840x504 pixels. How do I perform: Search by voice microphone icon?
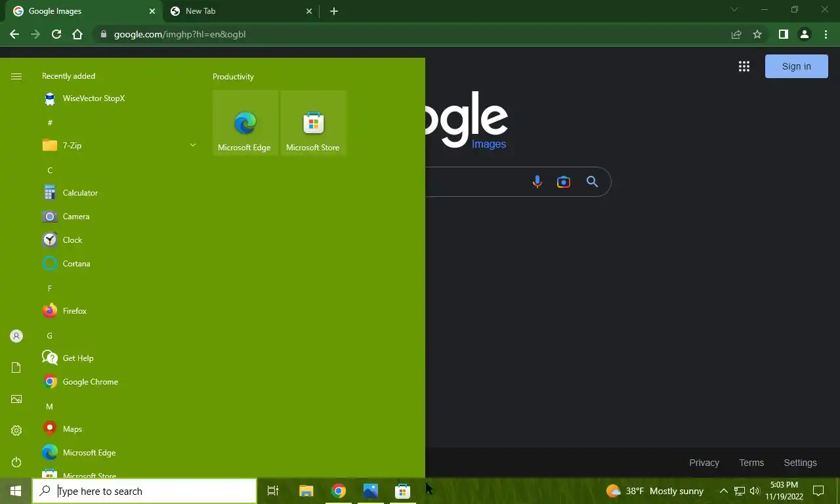tap(537, 182)
